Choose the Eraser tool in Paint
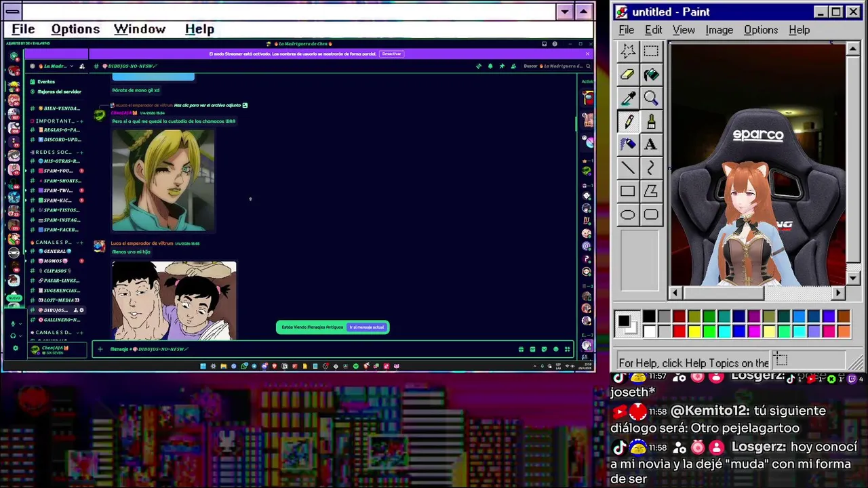This screenshot has width=868, height=488. (628, 75)
